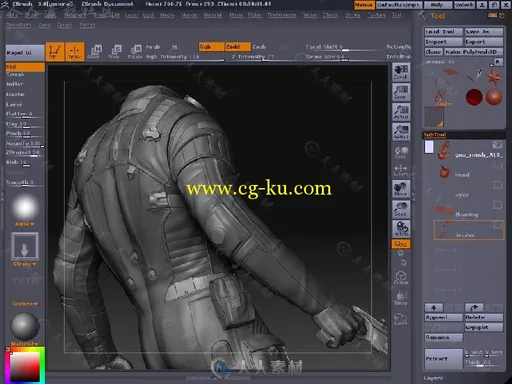Viewport: 512px width, 384px height.
Task: Toggle visibility of the gen_mesh subtool
Action: [x=498, y=145]
